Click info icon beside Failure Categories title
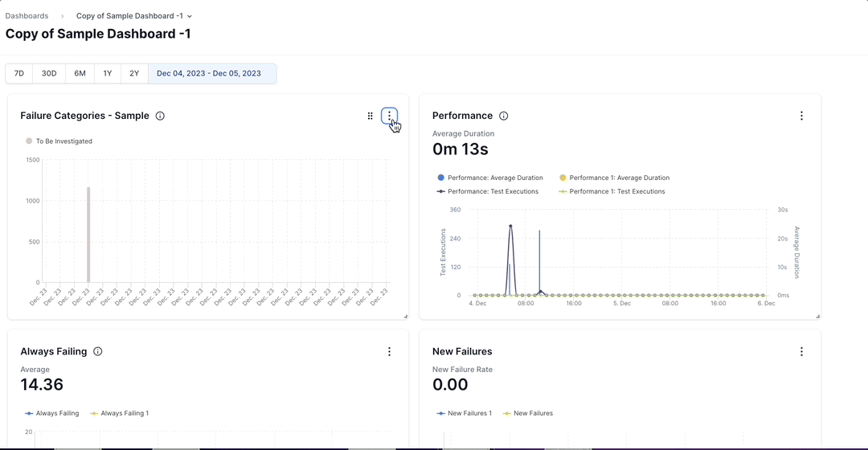Viewport: 868px width, 450px height. pos(160,116)
